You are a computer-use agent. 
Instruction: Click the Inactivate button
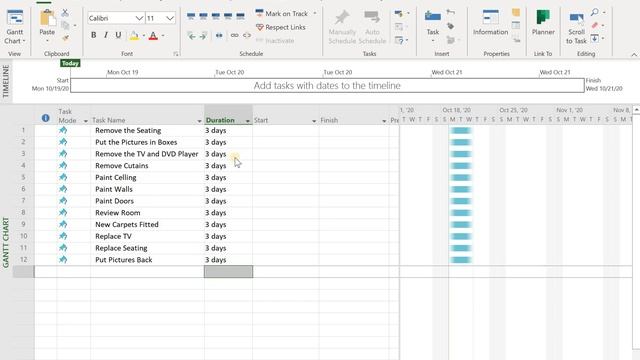(275, 40)
